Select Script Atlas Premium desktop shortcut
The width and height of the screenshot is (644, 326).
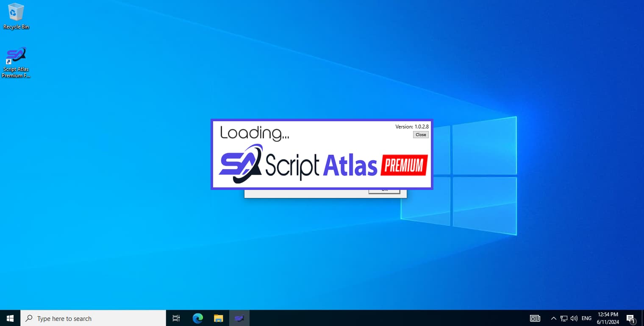tap(16, 63)
